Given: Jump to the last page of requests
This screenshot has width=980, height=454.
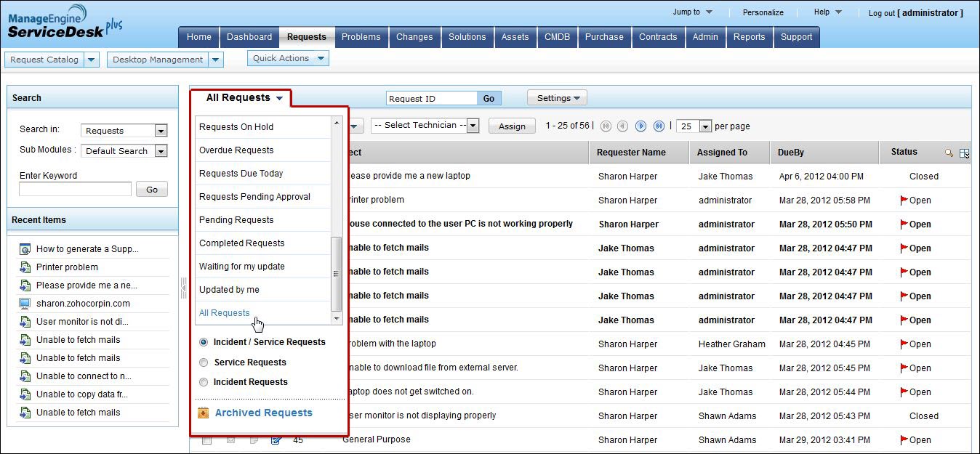Looking at the screenshot, I should click(x=659, y=126).
